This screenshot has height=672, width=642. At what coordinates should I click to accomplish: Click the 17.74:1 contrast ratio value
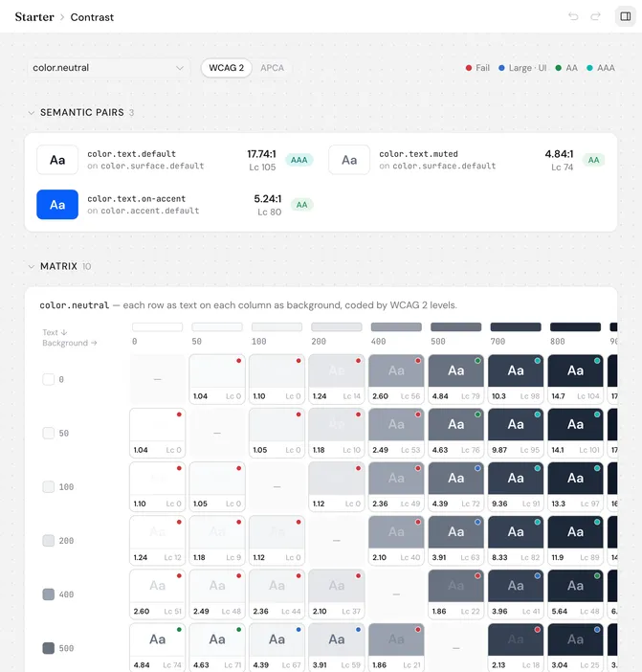[x=261, y=154]
